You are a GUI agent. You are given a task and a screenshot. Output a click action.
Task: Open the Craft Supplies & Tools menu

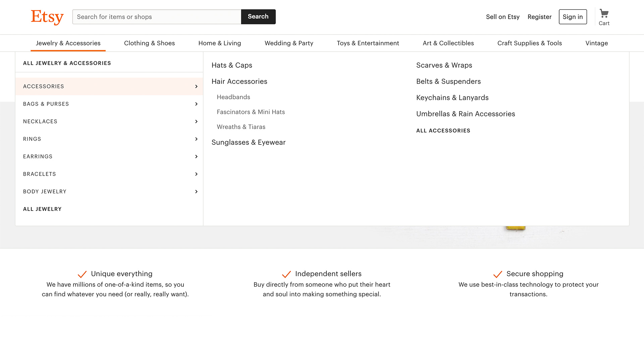(x=529, y=43)
